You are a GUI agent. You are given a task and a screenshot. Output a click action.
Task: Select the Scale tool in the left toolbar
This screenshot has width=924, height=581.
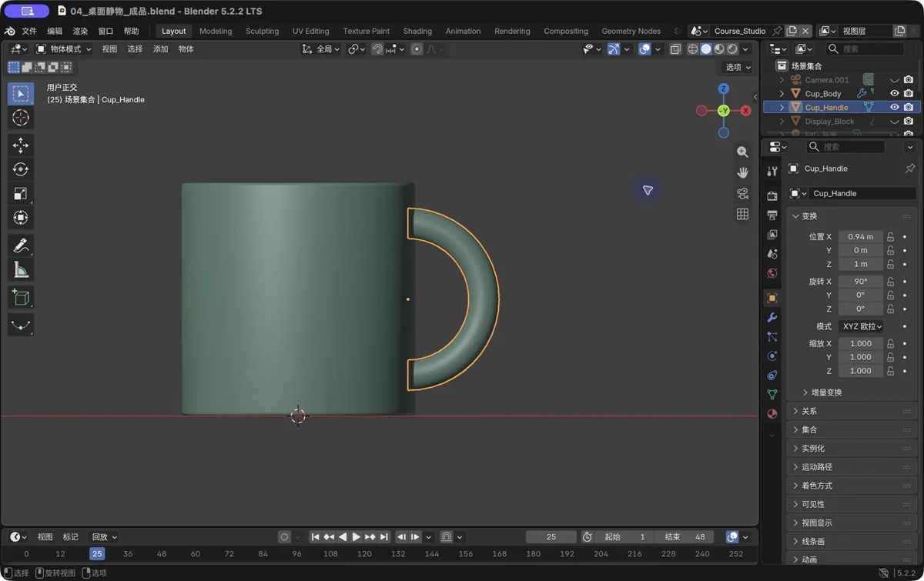click(21, 194)
